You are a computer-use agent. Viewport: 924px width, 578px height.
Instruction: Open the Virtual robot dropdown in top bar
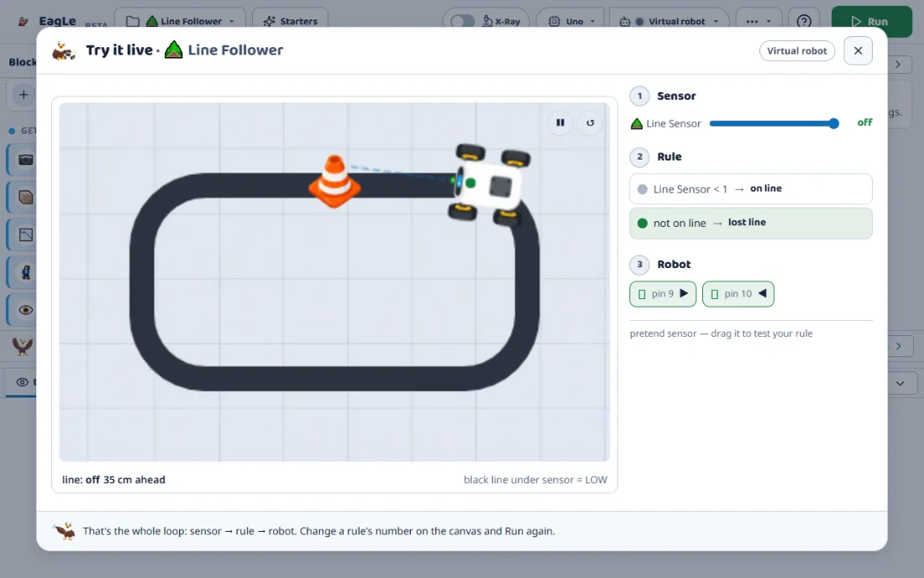tap(669, 21)
